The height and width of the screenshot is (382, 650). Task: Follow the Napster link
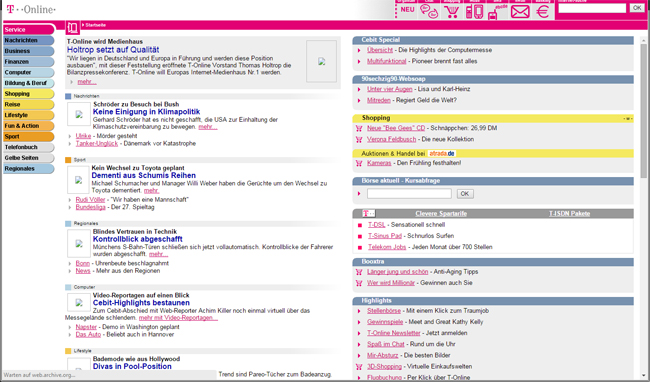point(86,327)
